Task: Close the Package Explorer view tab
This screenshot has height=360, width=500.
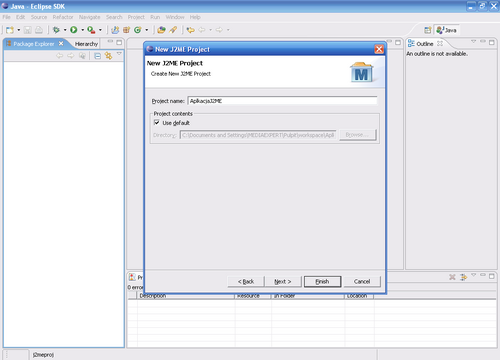Action: [x=61, y=43]
